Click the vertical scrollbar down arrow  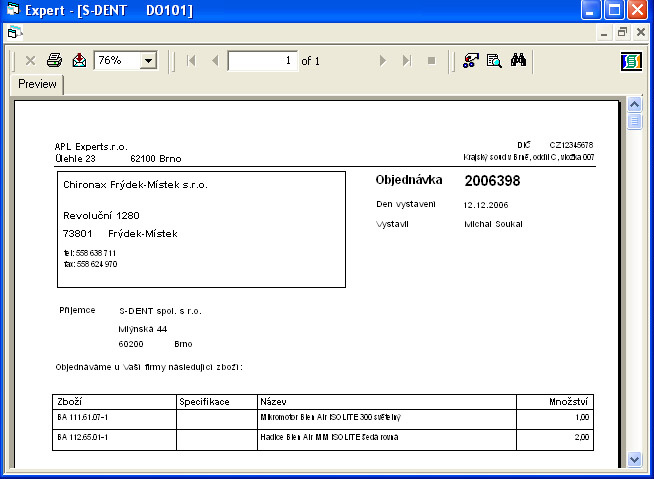[634, 458]
